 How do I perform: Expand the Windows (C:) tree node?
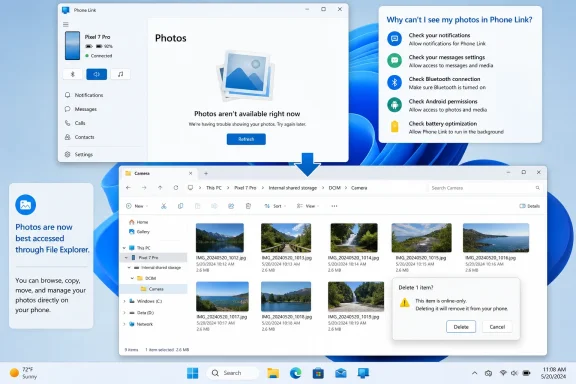click(125, 301)
